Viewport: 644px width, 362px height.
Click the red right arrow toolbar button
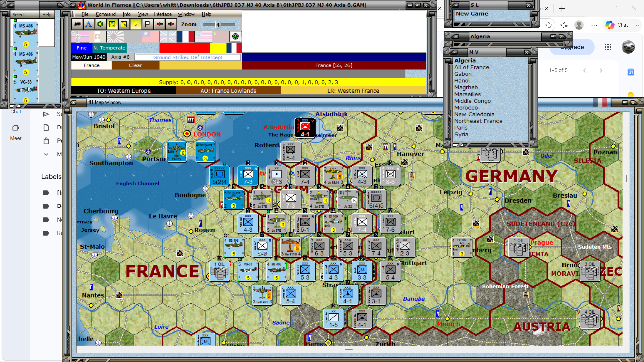pyautogui.click(x=171, y=24)
